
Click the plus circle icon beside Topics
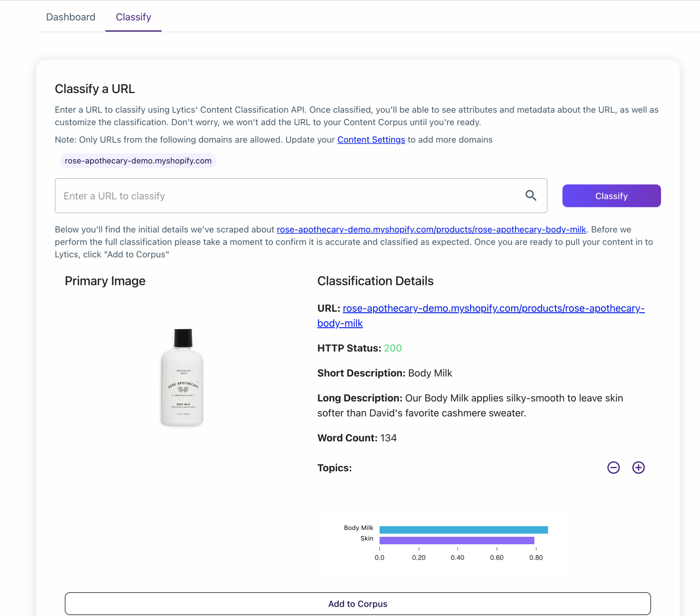click(638, 467)
